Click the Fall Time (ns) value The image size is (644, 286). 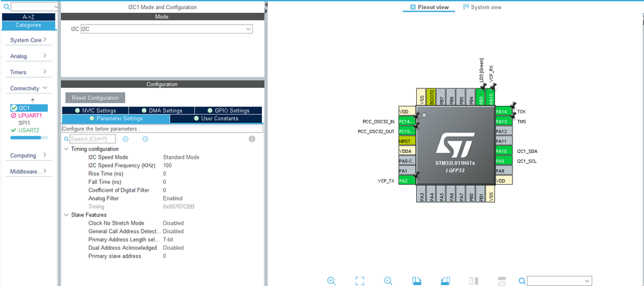point(165,181)
